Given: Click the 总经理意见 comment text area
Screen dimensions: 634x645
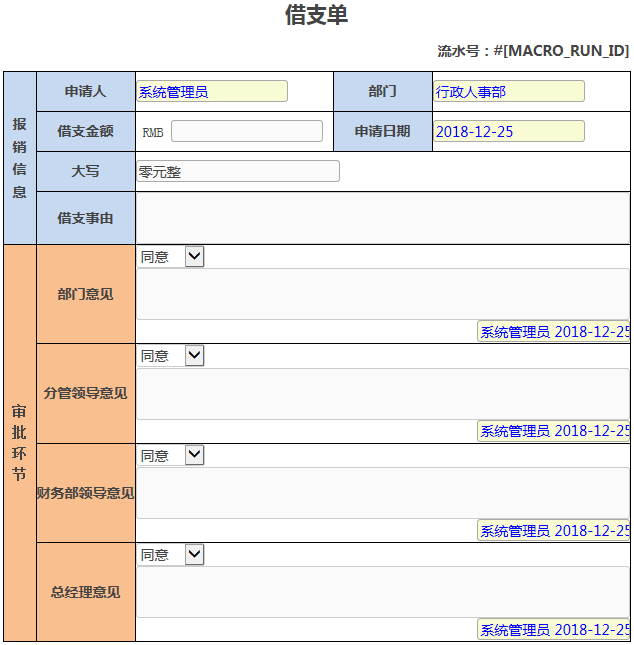Looking at the screenshot, I should pyautogui.click(x=383, y=592).
